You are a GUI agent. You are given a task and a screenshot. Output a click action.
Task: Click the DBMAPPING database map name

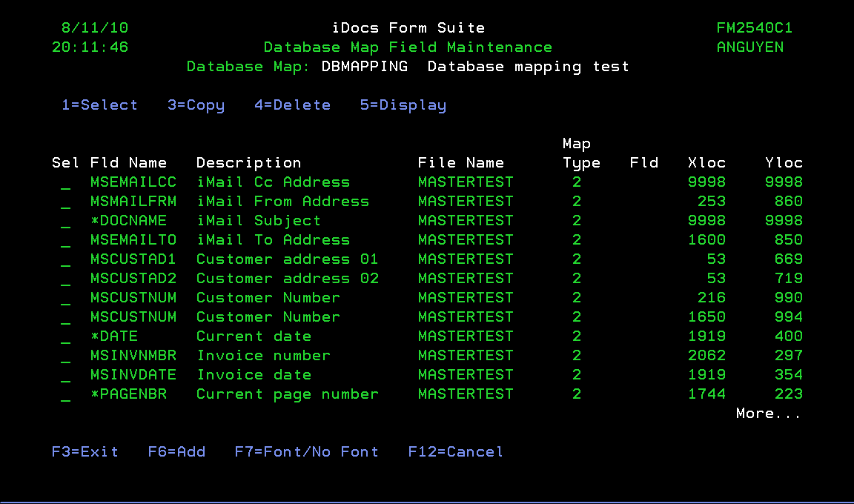(x=364, y=67)
